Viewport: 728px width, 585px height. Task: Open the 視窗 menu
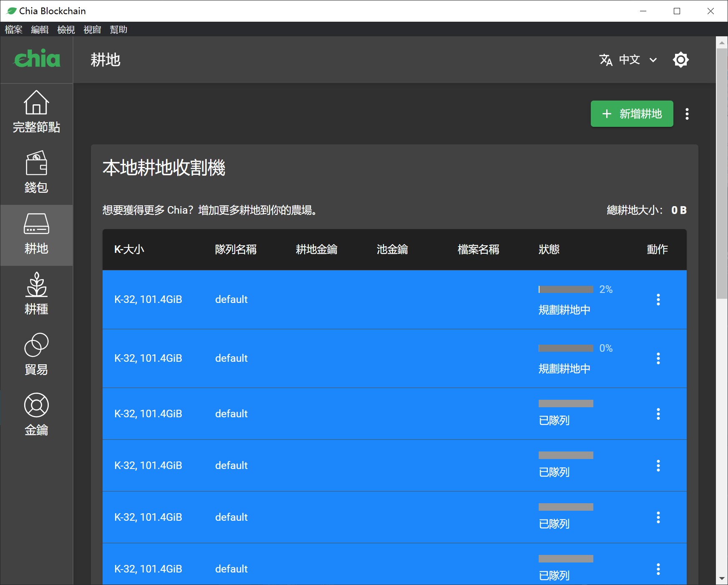pyautogui.click(x=92, y=30)
